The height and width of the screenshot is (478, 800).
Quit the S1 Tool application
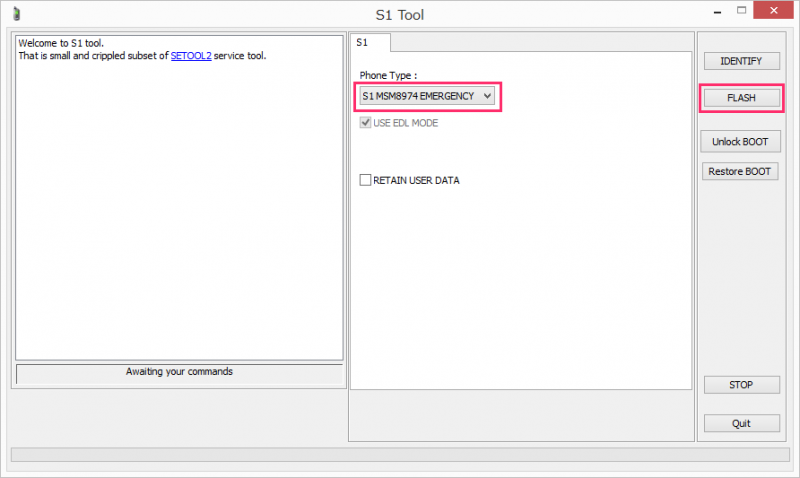pyautogui.click(x=741, y=423)
